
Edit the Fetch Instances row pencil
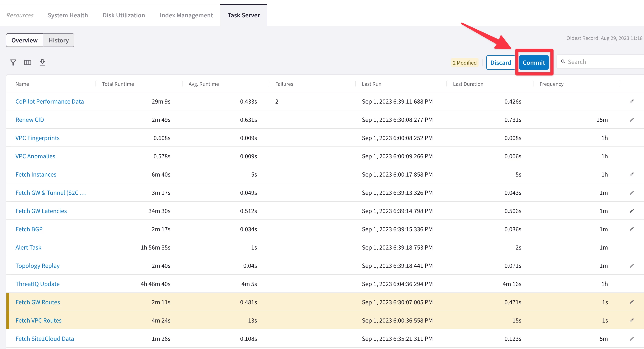[x=631, y=174]
